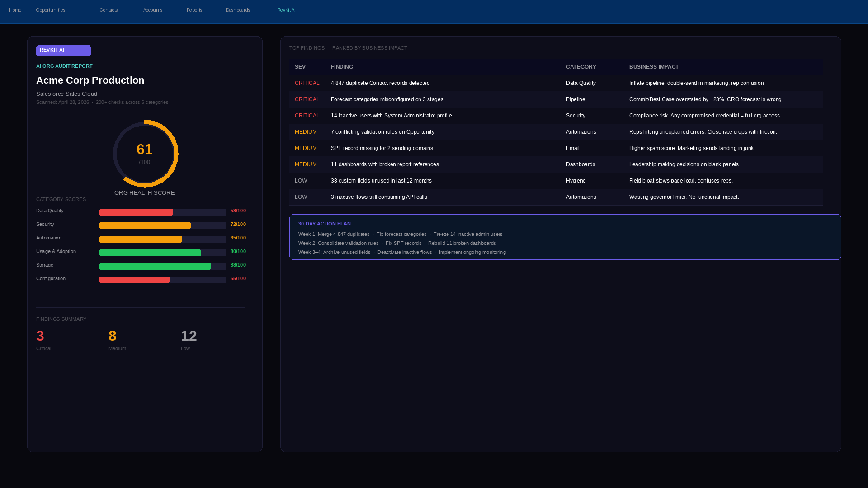
Task: Click the FINDING column header
Action: pos(342,67)
